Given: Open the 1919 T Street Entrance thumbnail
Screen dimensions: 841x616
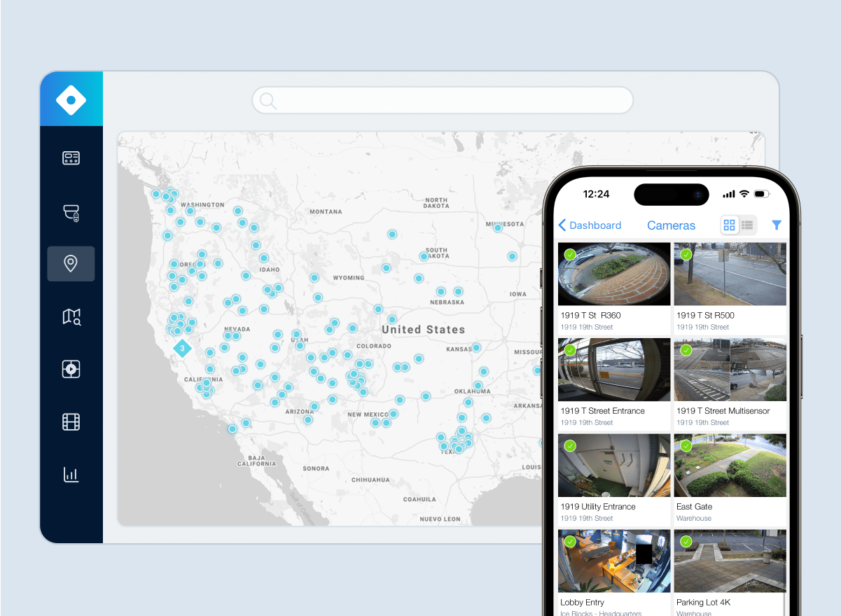Looking at the screenshot, I should click(x=613, y=370).
